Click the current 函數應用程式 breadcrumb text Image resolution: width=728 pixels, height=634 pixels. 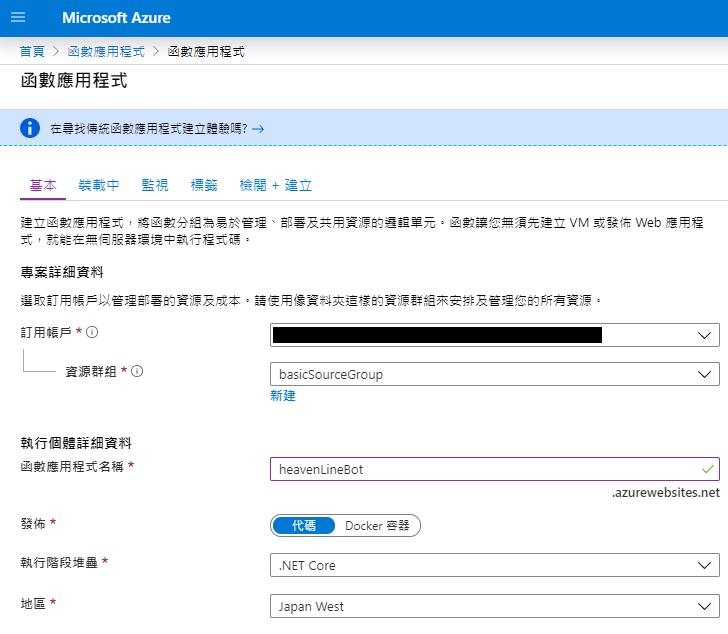coord(206,51)
